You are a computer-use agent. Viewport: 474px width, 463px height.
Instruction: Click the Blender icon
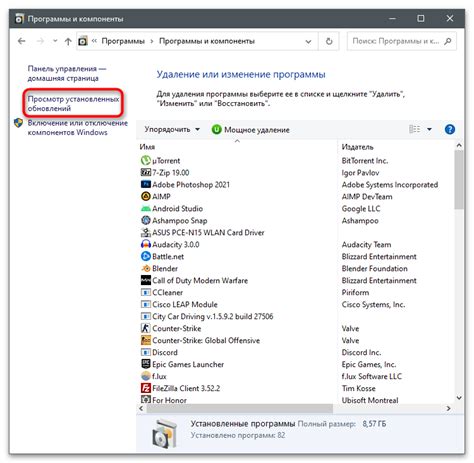pyautogui.click(x=146, y=269)
